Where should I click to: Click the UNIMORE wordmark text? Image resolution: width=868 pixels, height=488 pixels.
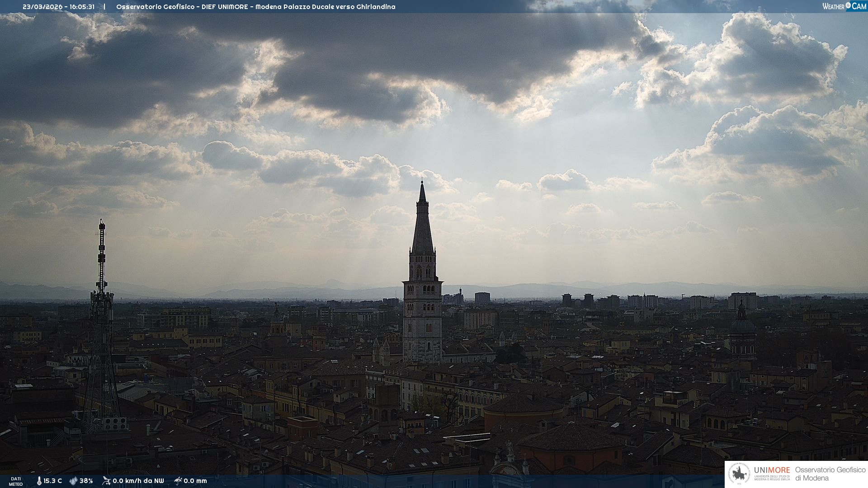coord(772,470)
